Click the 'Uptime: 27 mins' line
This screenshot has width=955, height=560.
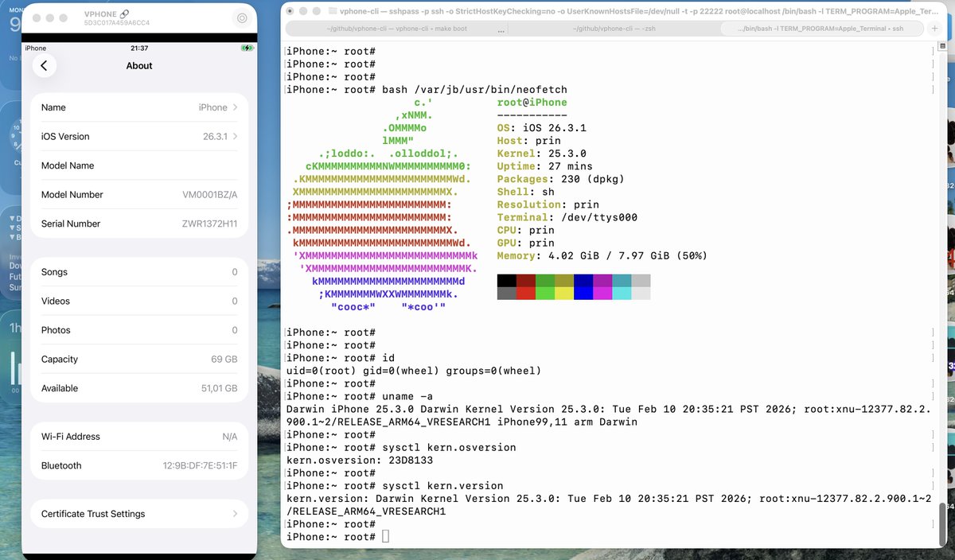point(545,166)
